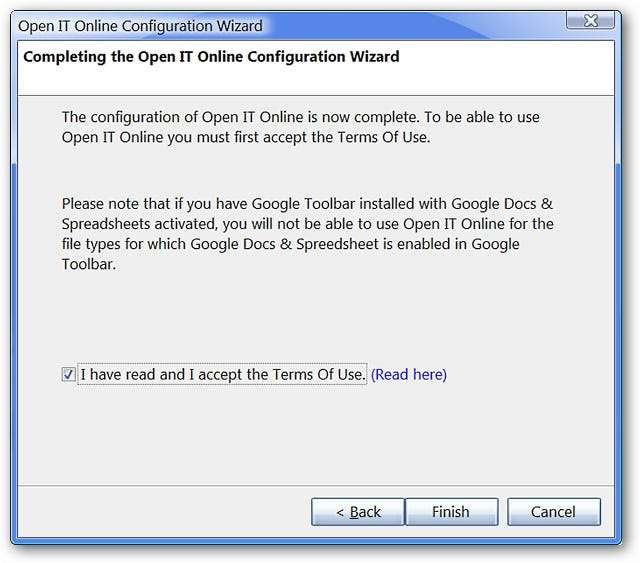Open the (Read here) terms link
Viewport: 640px width, 563px height.
click(x=409, y=375)
